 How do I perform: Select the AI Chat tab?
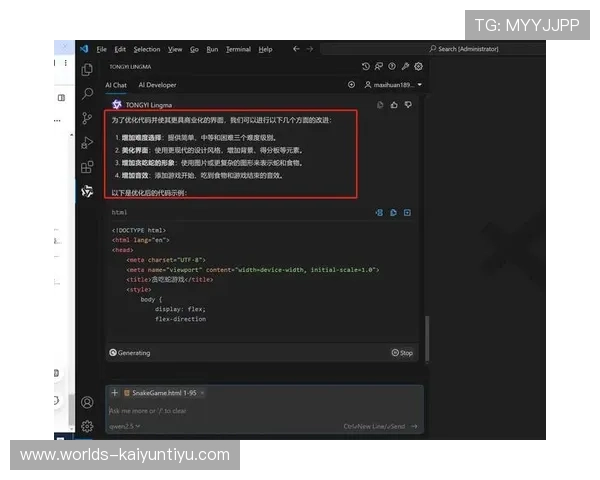pos(116,85)
